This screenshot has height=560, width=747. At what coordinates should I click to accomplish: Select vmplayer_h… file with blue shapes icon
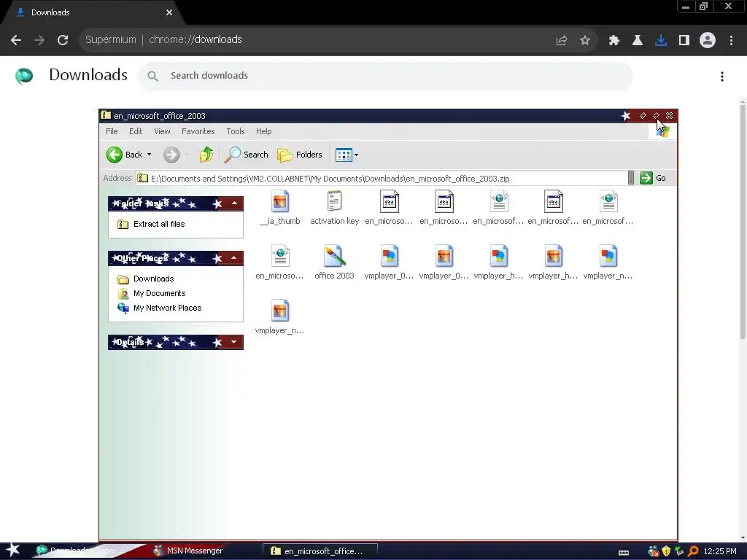coord(498,262)
